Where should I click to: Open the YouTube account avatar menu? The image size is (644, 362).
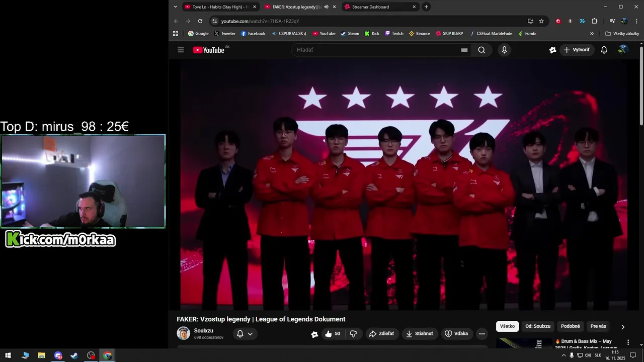(623, 50)
